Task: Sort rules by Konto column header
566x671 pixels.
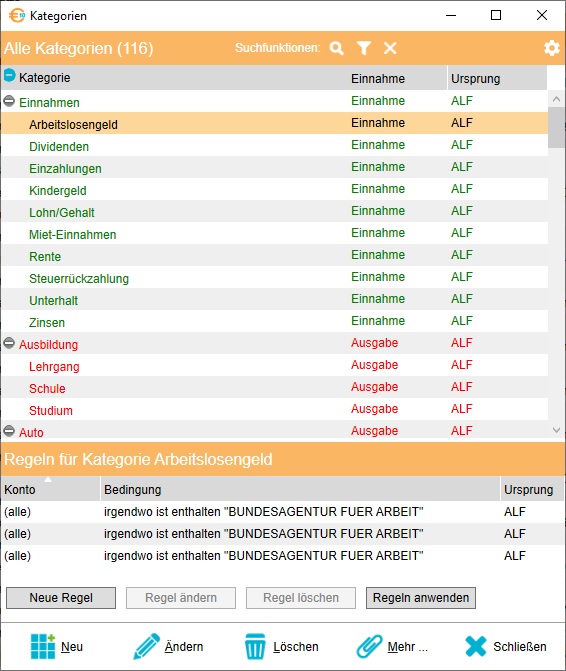Action: [50, 489]
